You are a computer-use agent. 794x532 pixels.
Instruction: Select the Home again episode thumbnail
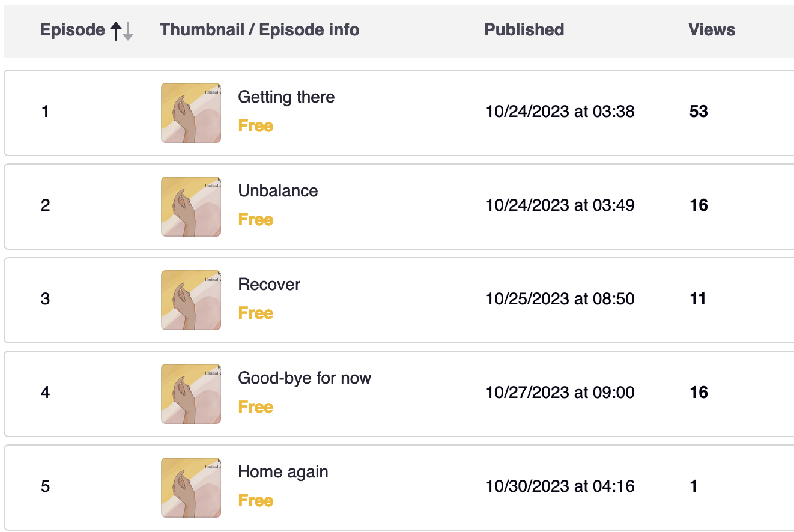pyautogui.click(x=191, y=488)
